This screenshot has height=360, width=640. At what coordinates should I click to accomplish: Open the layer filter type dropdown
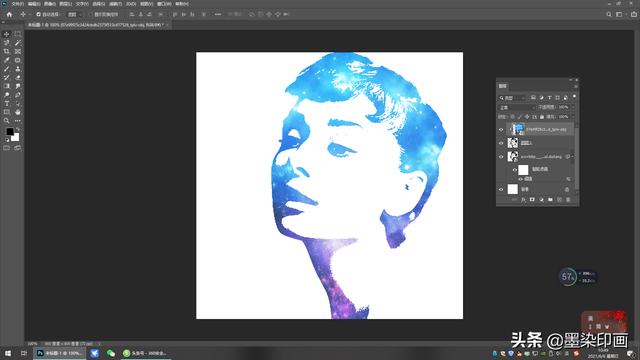pos(513,98)
